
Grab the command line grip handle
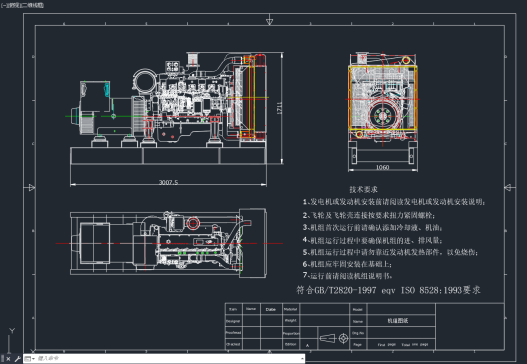click(3, 359)
